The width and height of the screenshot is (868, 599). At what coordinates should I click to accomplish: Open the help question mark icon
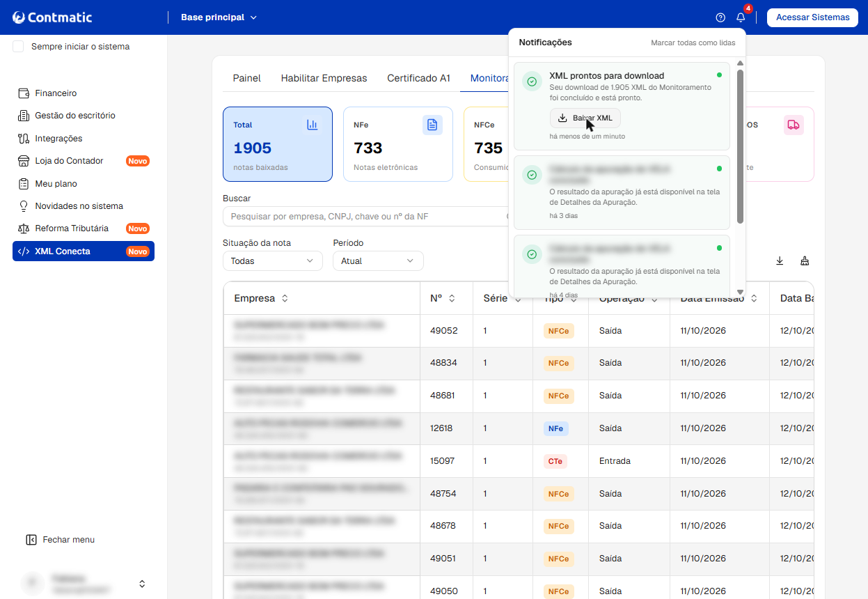tap(720, 17)
